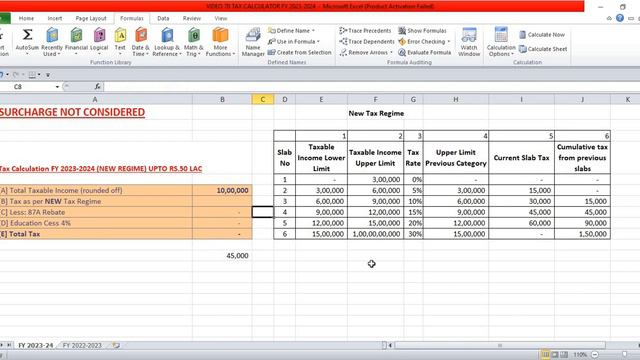Click the AutoSum sigma icon
The width and height of the screenshot is (640, 360).
click(x=27, y=35)
